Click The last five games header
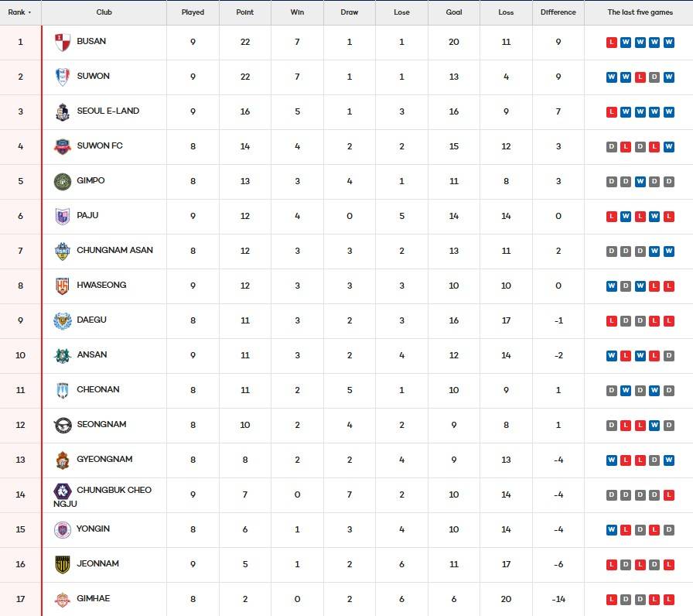Viewport: 693px width, 616px height. [640, 12]
